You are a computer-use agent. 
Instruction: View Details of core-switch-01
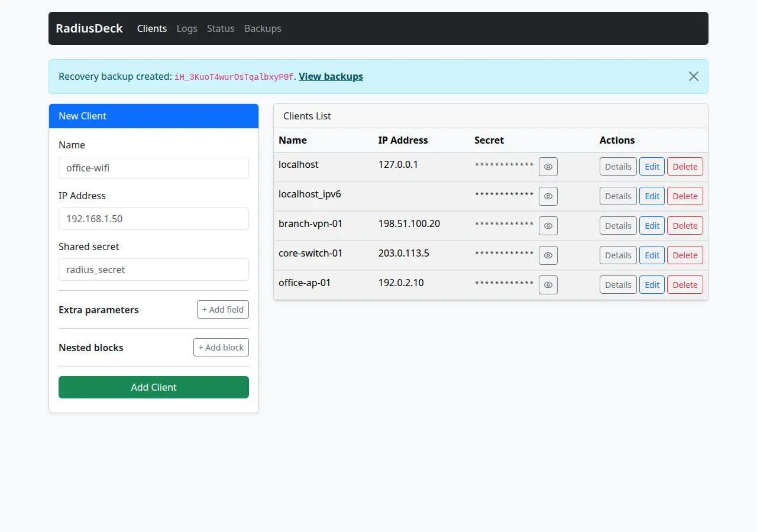click(618, 255)
